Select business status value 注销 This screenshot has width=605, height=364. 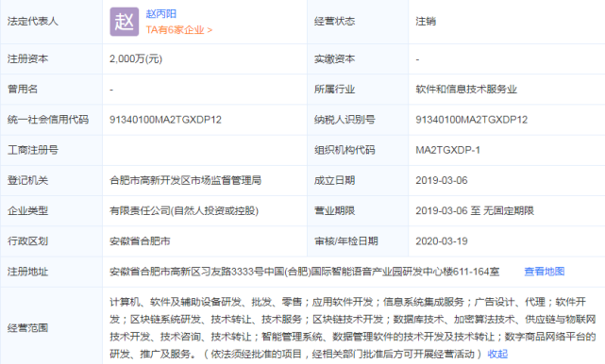tap(426, 21)
